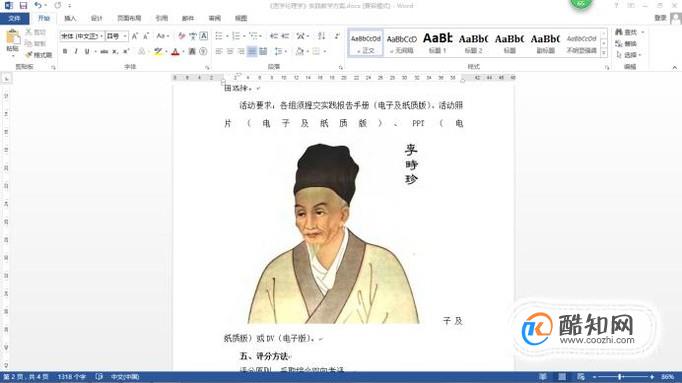Screen dimensions: 682x383
Task: Click the ruler tab selector corner box
Action: click(x=6, y=78)
